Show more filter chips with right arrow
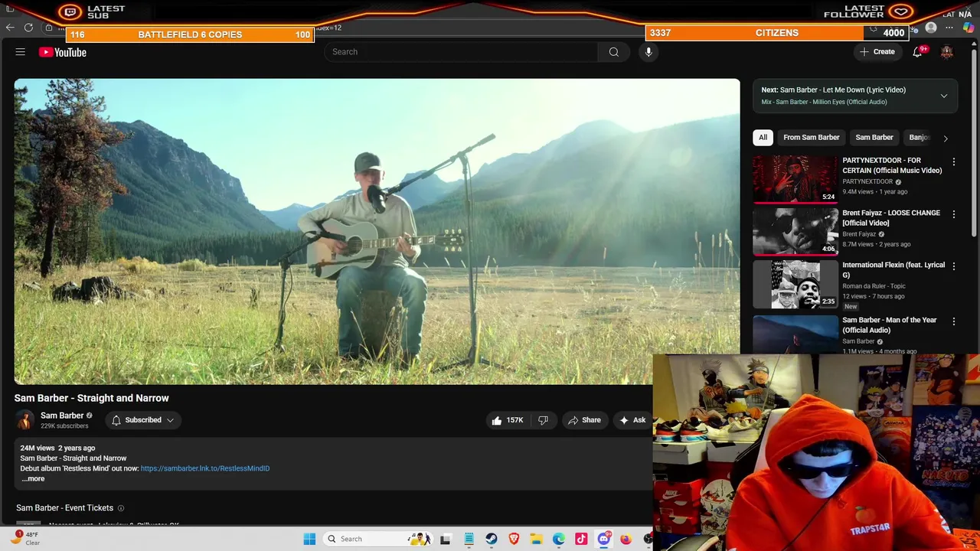 pos(946,138)
